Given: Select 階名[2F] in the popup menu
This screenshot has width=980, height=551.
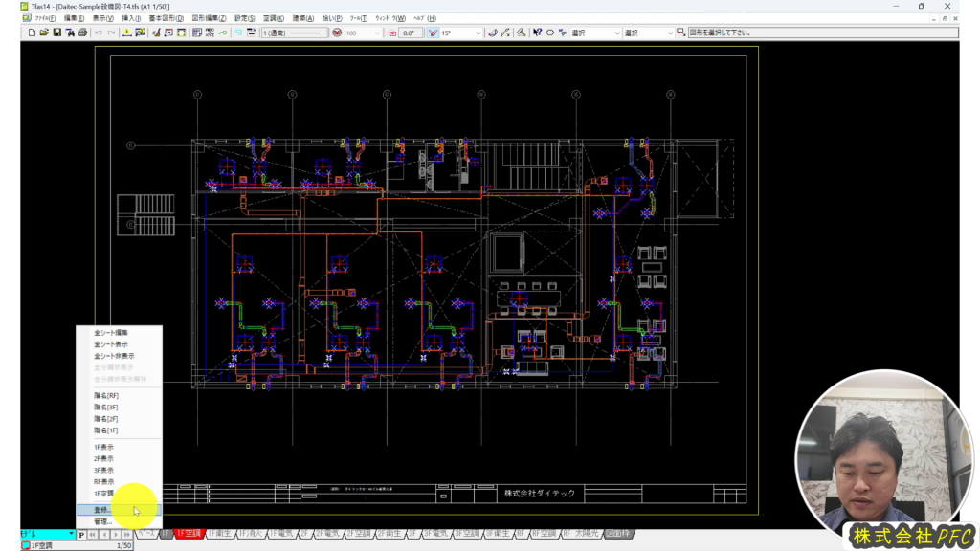Looking at the screenshot, I should click(x=106, y=418).
